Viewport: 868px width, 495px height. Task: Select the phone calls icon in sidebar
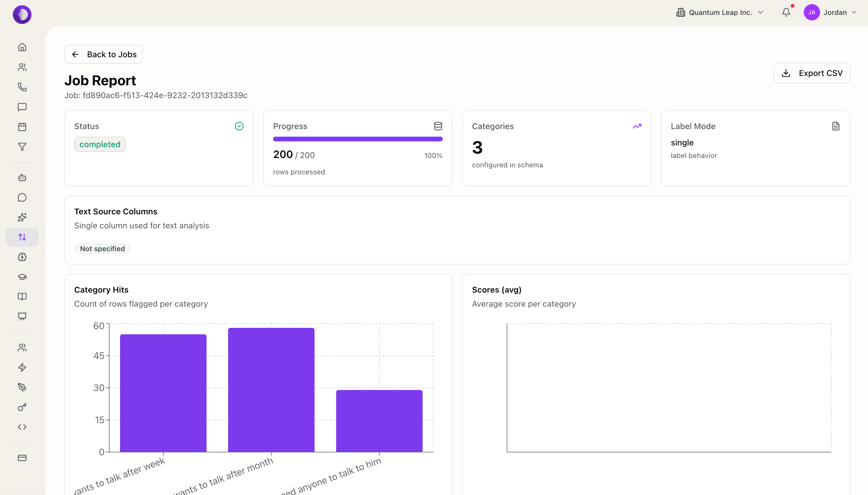[22, 87]
